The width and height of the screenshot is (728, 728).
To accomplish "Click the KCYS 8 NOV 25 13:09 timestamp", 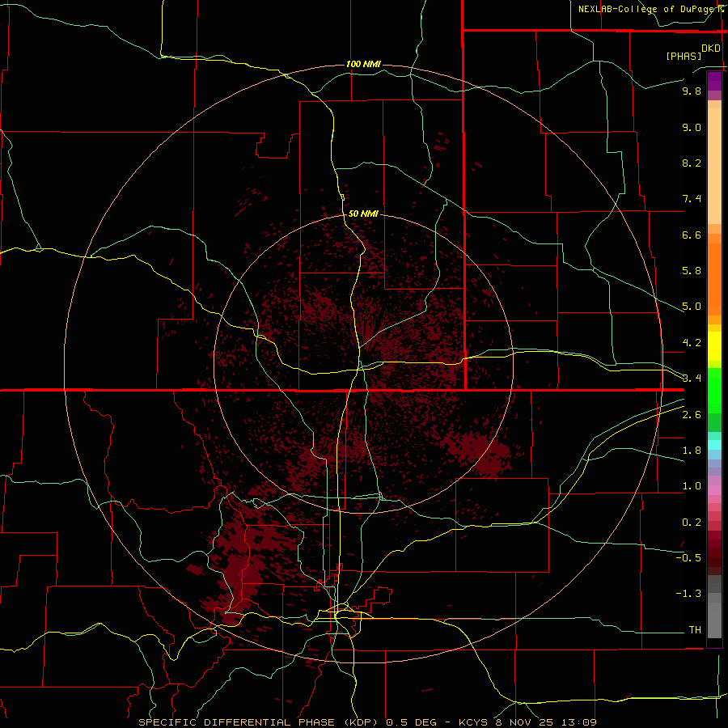I will tap(527, 722).
